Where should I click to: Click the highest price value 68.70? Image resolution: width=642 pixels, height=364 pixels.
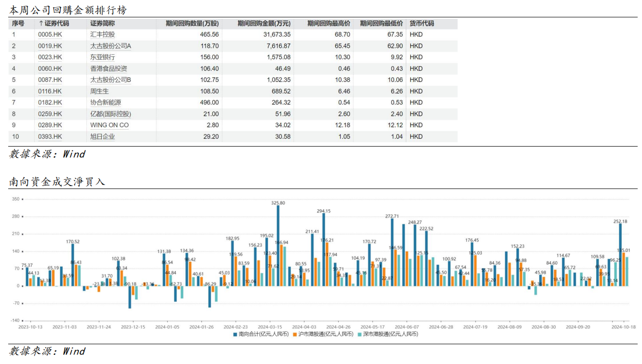343,35
